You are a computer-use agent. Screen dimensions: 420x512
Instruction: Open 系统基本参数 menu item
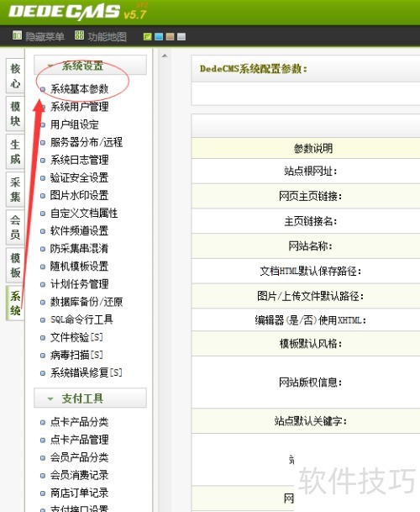click(79, 89)
